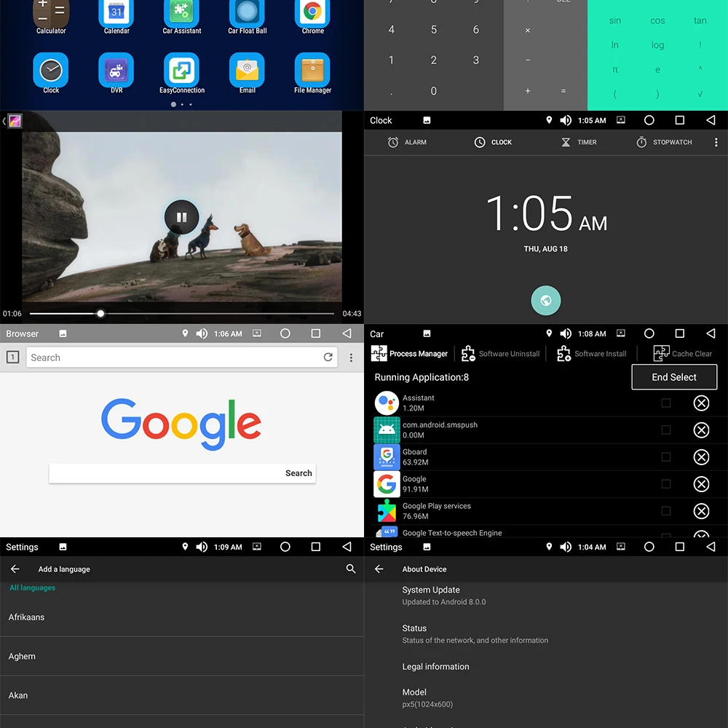Screen dimensions: 728x728
Task: Select the Process Manager tab
Action: 409,354
